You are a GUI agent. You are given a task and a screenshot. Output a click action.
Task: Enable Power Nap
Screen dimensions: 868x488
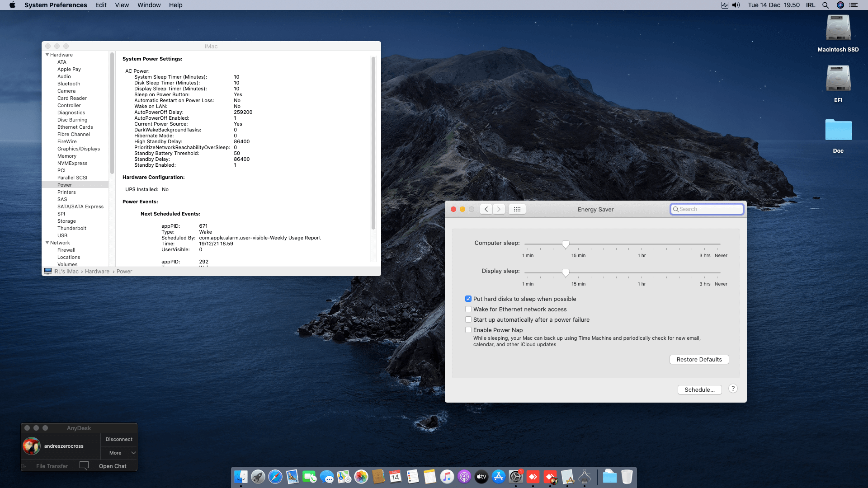coord(468,330)
